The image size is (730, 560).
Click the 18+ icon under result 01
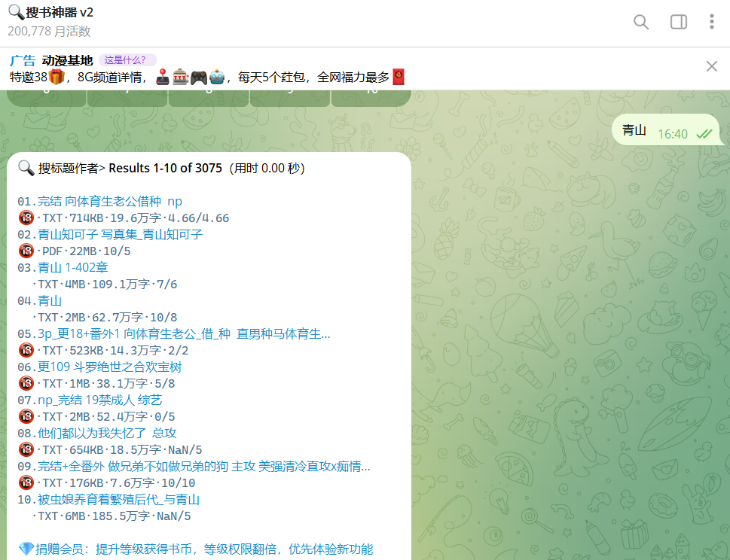tap(26, 218)
